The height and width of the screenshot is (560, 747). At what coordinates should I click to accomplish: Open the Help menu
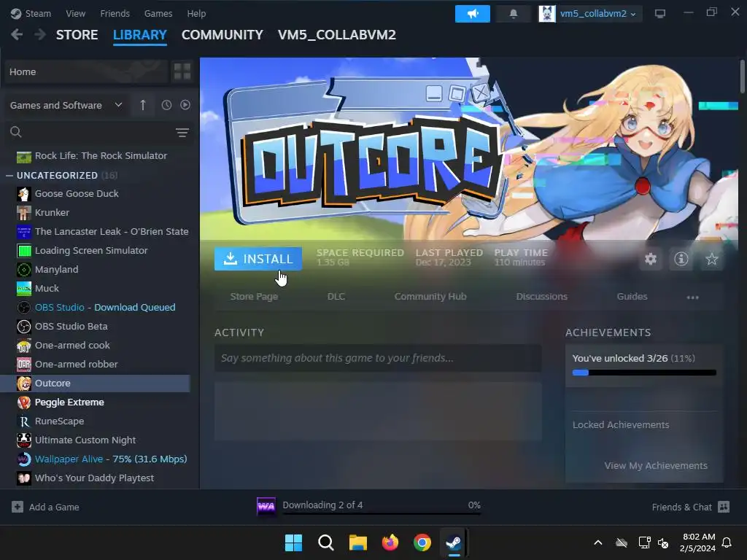(196, 13)
